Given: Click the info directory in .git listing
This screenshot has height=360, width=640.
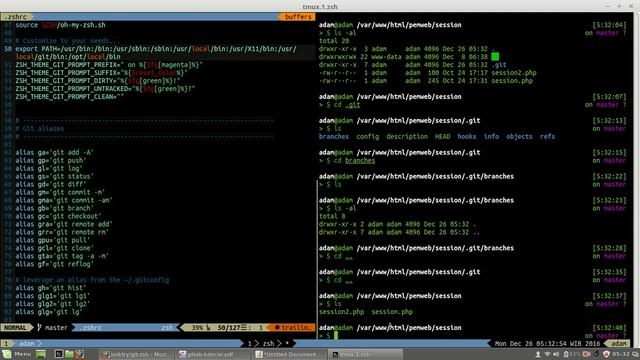Looking at the screenshot, I should (x=491, y=137).
